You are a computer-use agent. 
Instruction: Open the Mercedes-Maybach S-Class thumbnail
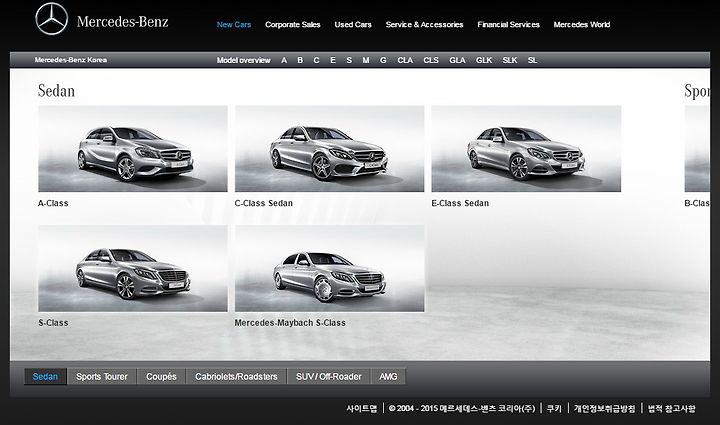point(330,268)
